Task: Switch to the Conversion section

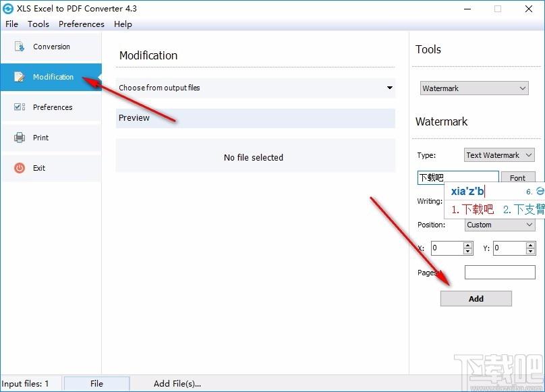Action: coord(51,47)
